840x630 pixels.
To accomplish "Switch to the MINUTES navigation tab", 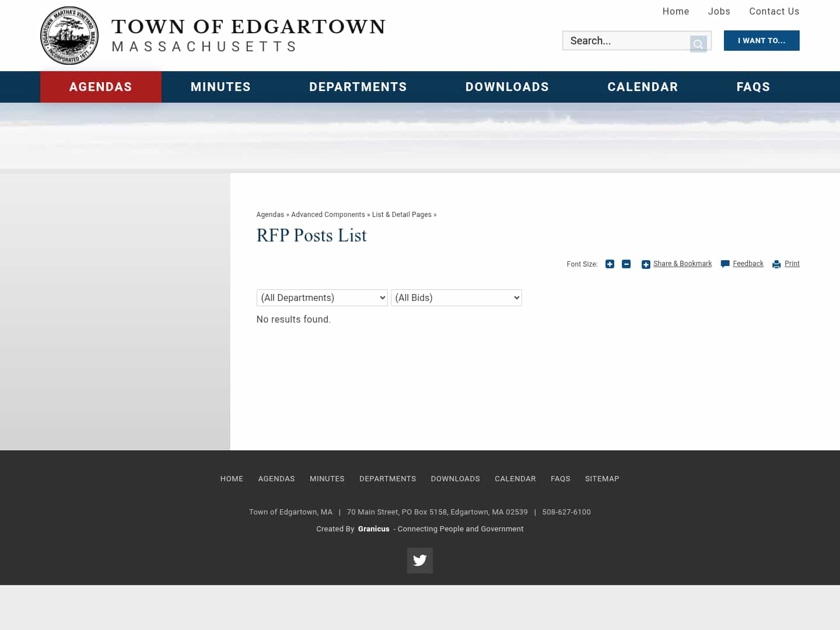I will pyautogui.click(x=220, y=87).
